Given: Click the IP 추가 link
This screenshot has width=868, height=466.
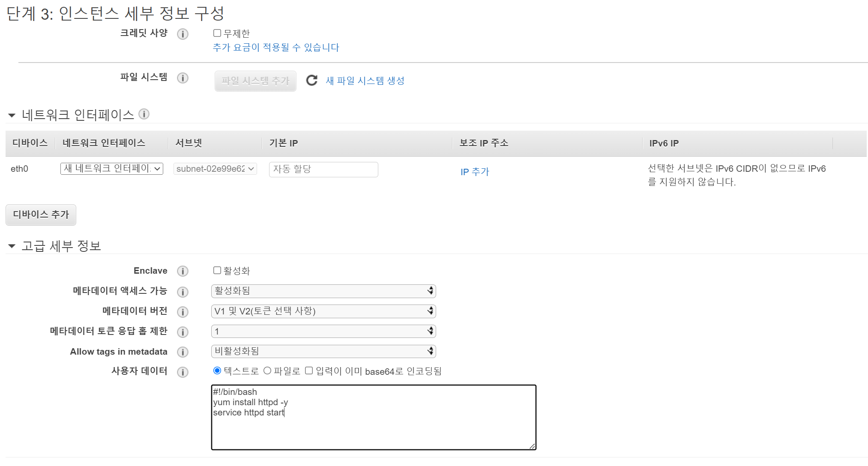Looking at the screenshot, I should click(x=474, y=172).
